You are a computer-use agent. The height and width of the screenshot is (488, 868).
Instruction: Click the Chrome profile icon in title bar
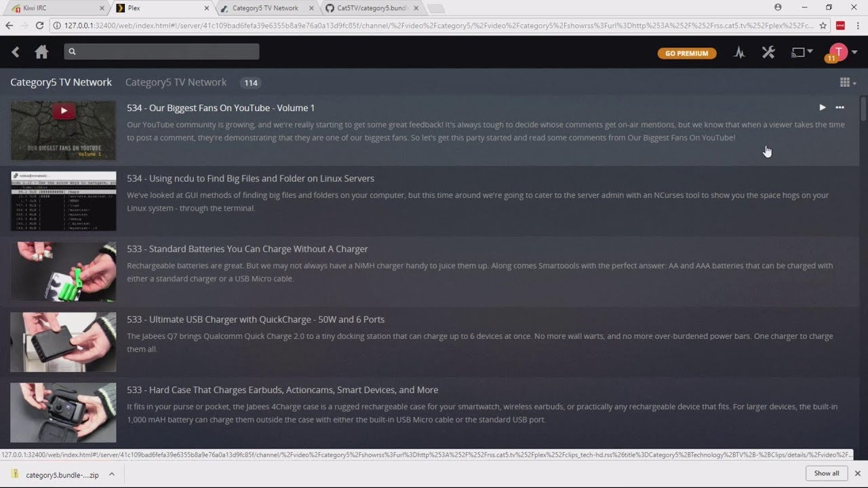(778, 7)
